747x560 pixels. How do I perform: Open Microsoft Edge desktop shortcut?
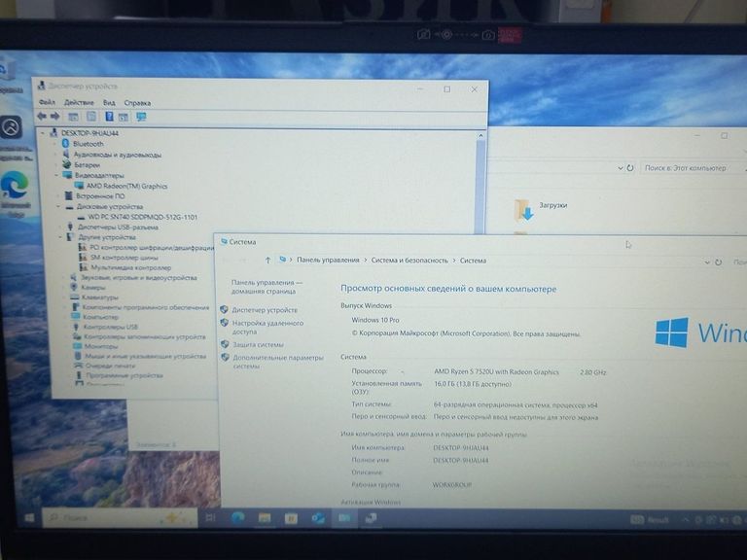click(x=15, y=192)
